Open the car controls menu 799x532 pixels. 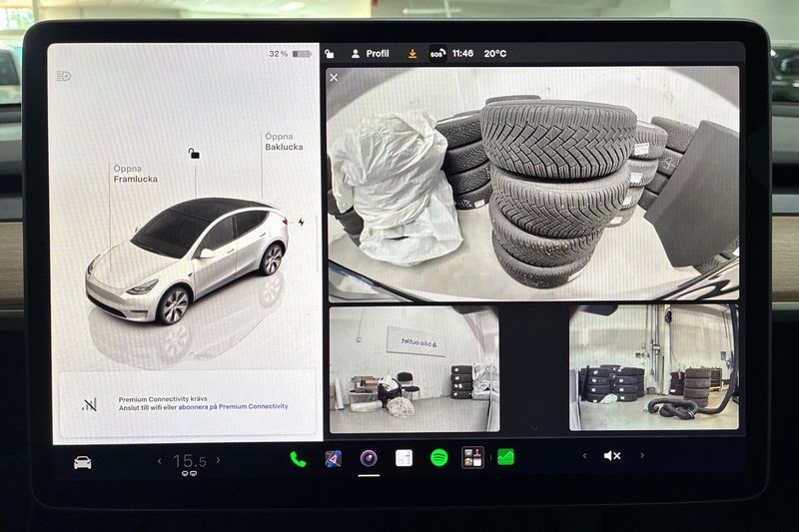(83, 462)
